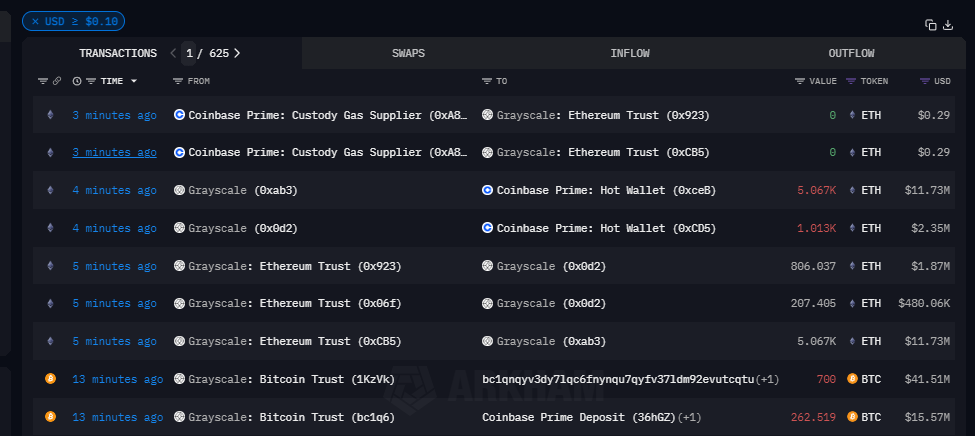The image size is (975, 436).
Task: Switch to the INFLOW tab
Action: [630, 53]
